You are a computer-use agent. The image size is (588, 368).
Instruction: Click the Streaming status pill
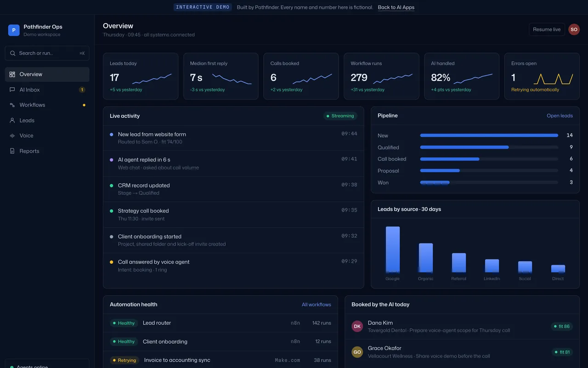(340, 116)
